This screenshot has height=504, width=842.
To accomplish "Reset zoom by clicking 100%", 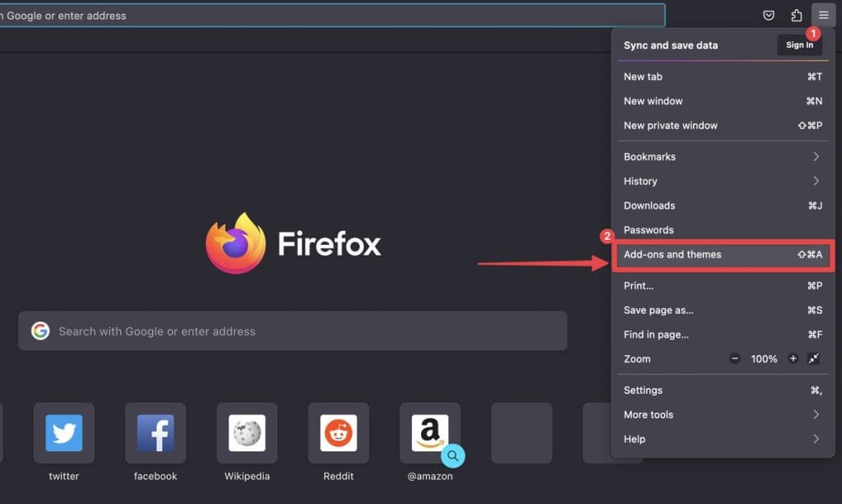I will coord(764,359).
